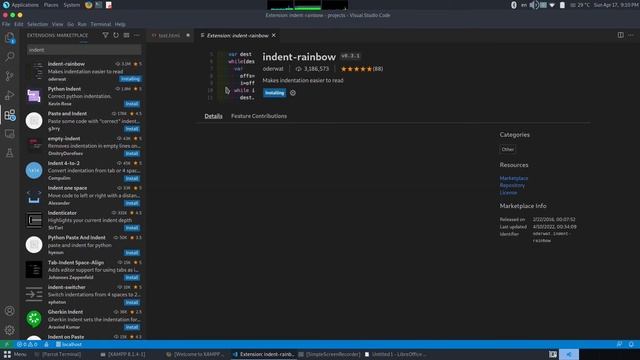Open the Testing flask icon
This screenshot has height=360, width=640.
tap(10, 153)
